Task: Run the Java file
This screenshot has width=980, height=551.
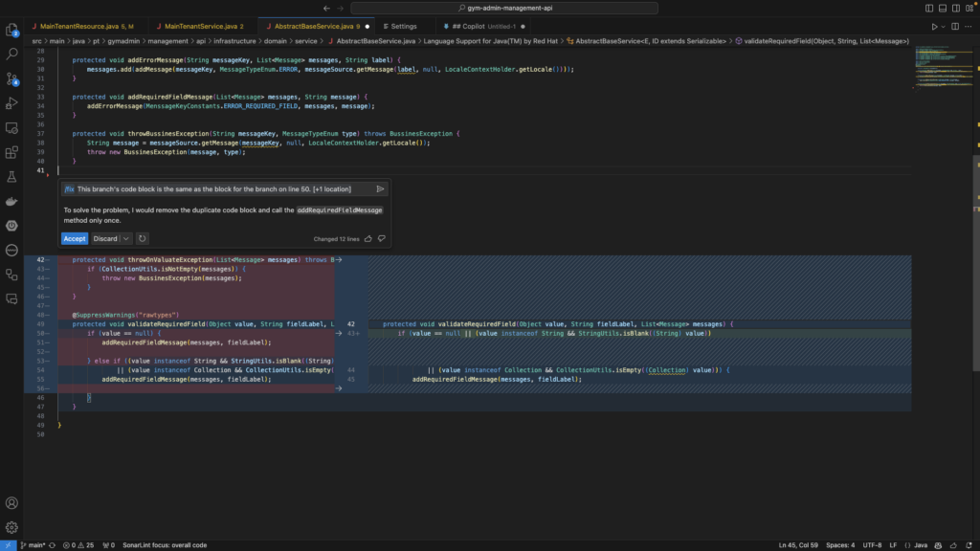Action: tap(934, 26)
